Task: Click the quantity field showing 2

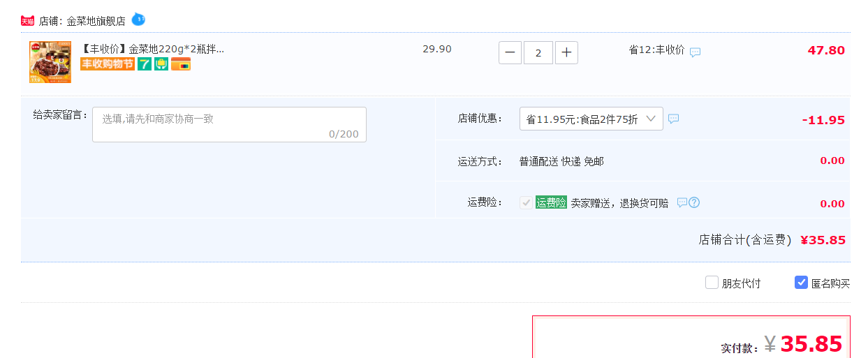Action: point(538,52)
